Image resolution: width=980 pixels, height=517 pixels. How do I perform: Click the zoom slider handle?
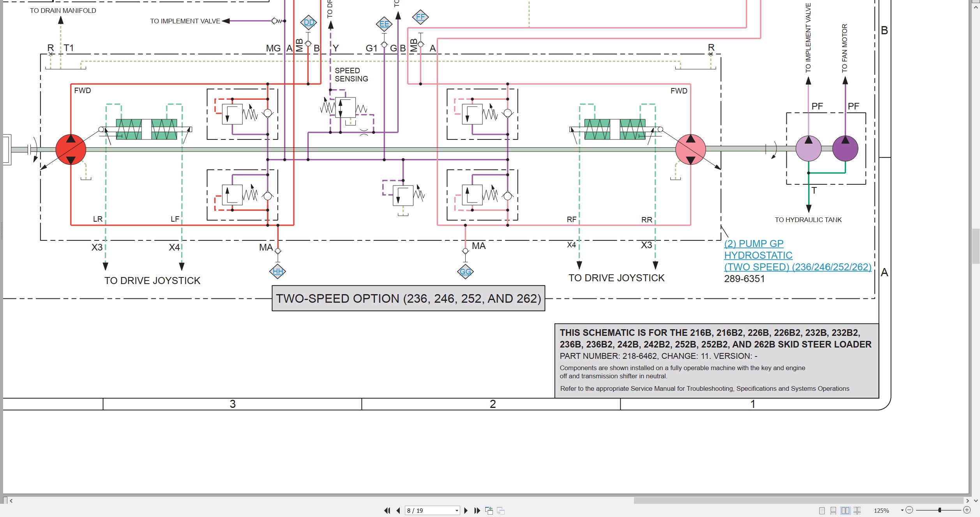pos(940,510)
